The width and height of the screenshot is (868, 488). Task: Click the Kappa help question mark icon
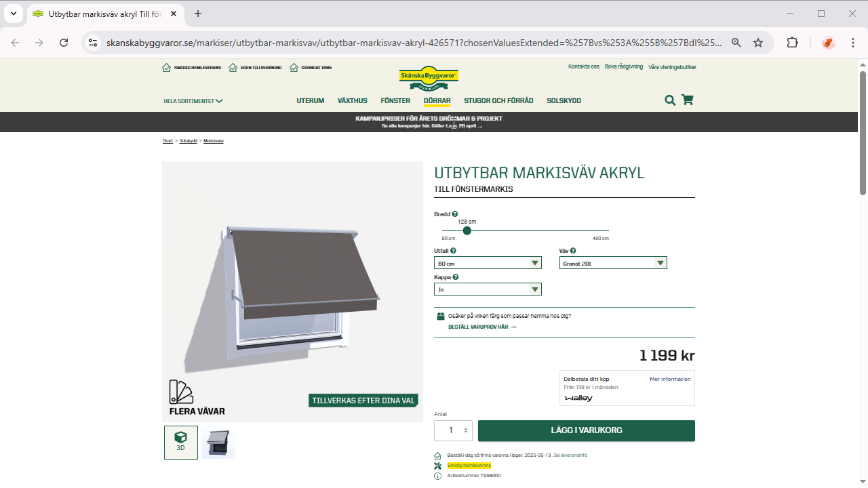456,277
